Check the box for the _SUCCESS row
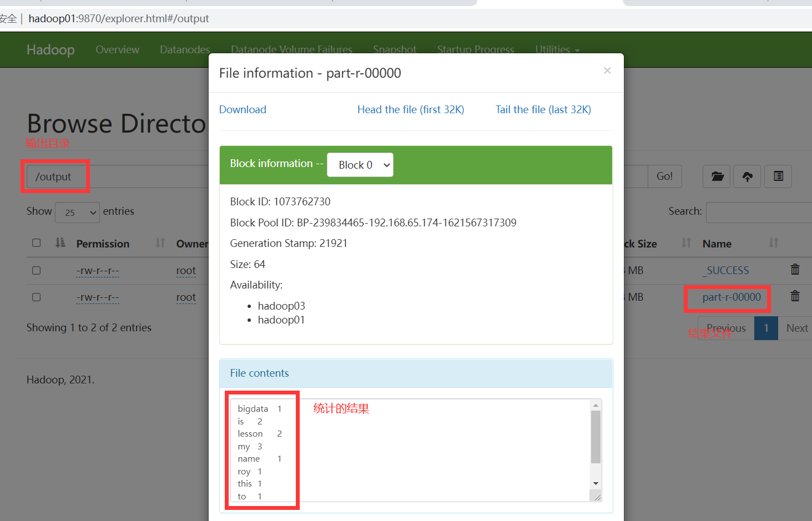Image resolution: width=812 pixels, height=521 pixels. tap(37, 271)
